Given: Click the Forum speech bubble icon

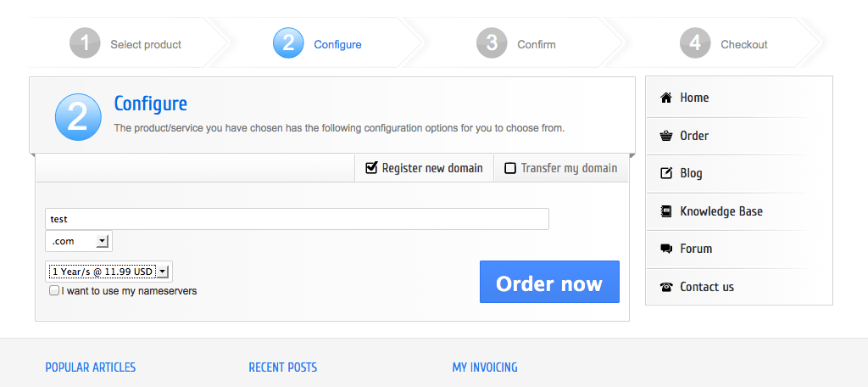Looking at the screenshot, I should [665, 249].
